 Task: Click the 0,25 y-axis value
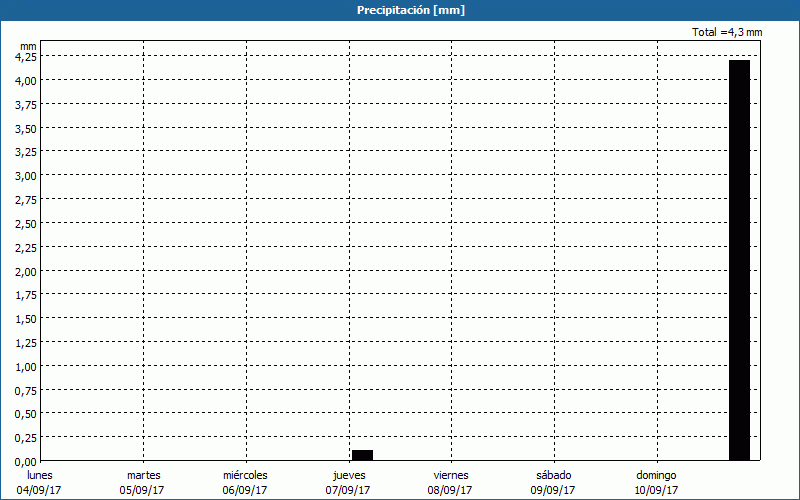point(26,438)
